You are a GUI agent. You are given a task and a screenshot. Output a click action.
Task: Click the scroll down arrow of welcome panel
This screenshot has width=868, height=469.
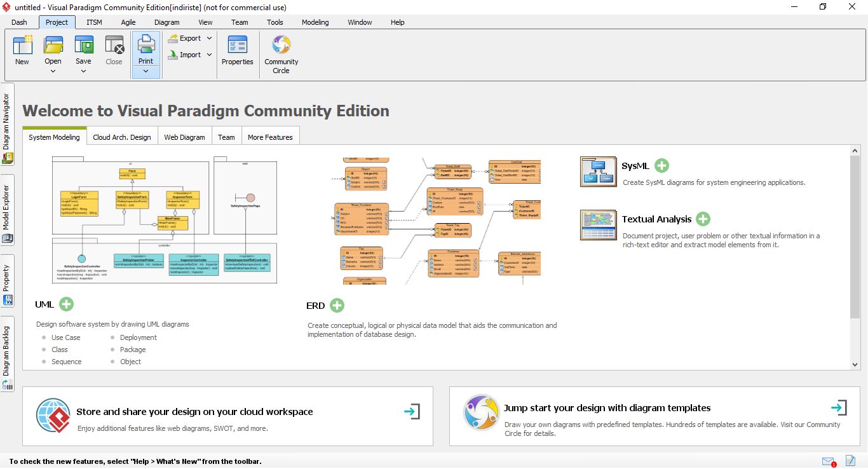855,365
